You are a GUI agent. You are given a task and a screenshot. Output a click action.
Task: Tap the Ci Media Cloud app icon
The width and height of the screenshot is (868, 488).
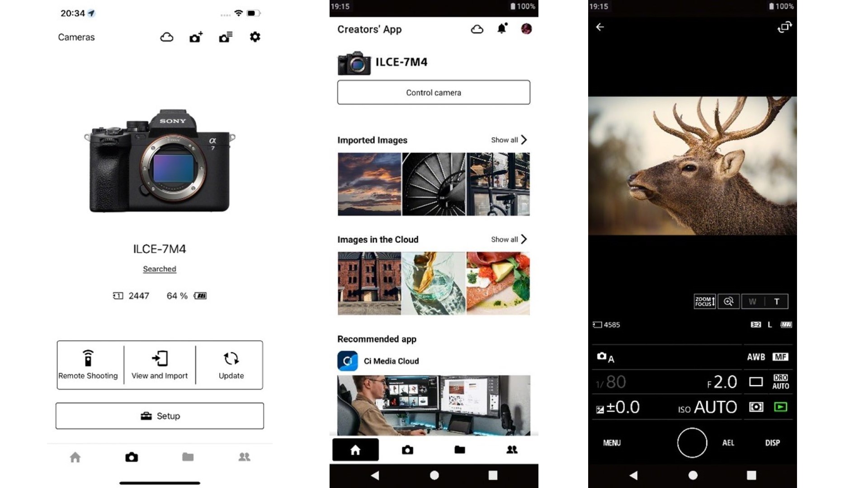point(348,361)
